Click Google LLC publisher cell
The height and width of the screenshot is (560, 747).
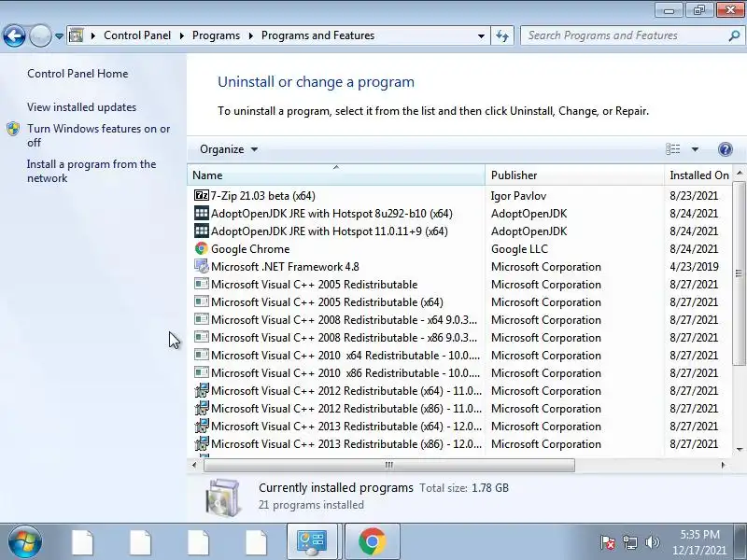click(519, 249)
